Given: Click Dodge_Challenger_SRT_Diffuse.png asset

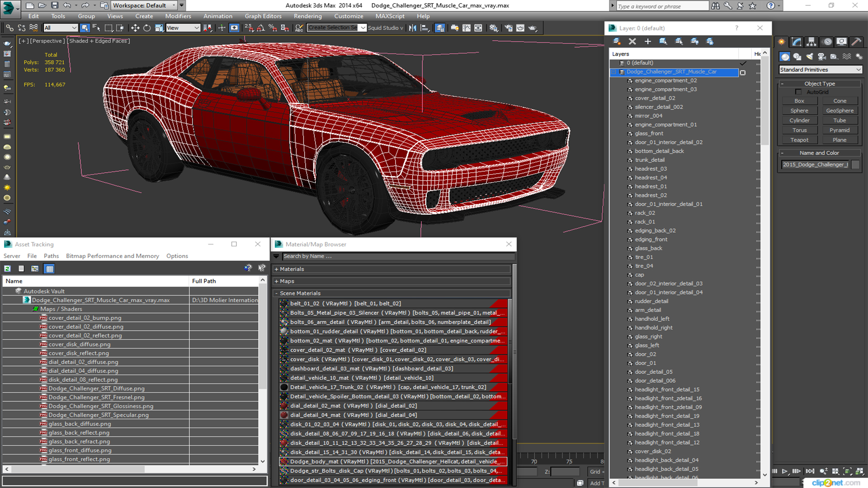Looking at the screenshot, I should click(x=97, y=388).
